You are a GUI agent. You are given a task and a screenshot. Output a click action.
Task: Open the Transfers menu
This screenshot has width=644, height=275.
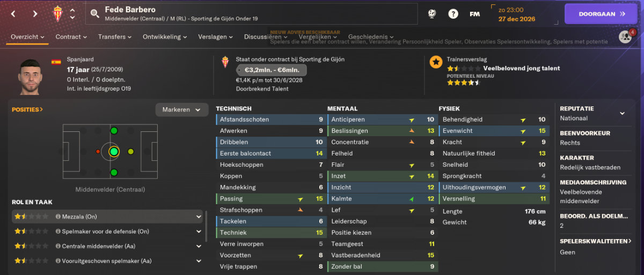tap(115, 37)
